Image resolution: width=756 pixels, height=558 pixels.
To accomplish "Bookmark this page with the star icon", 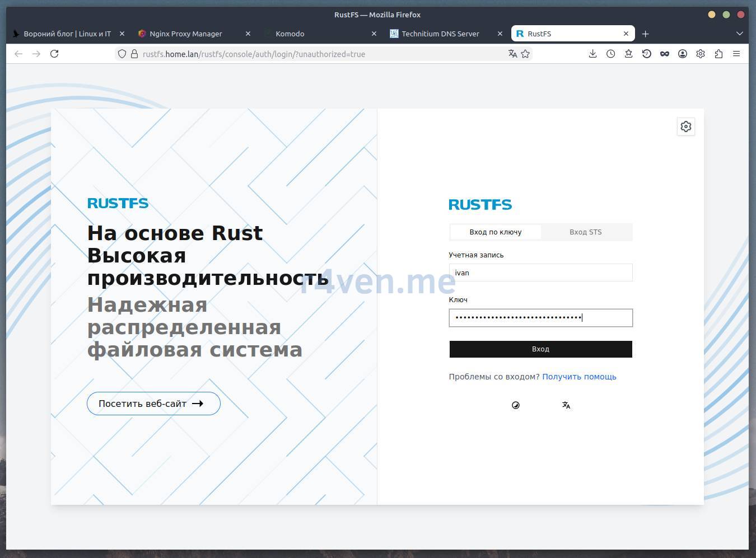I will tap(525, 54).
